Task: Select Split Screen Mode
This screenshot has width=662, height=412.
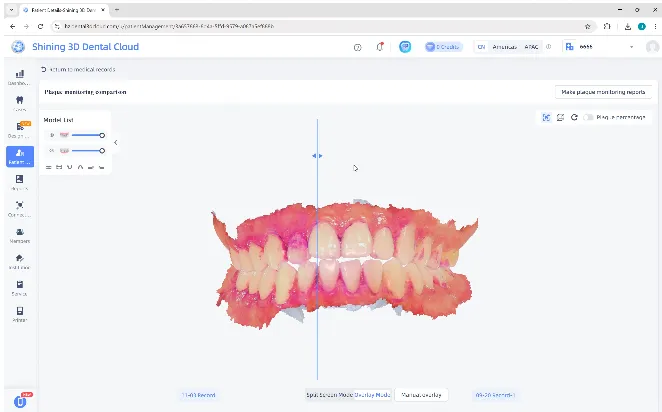Action: [325, 395]
